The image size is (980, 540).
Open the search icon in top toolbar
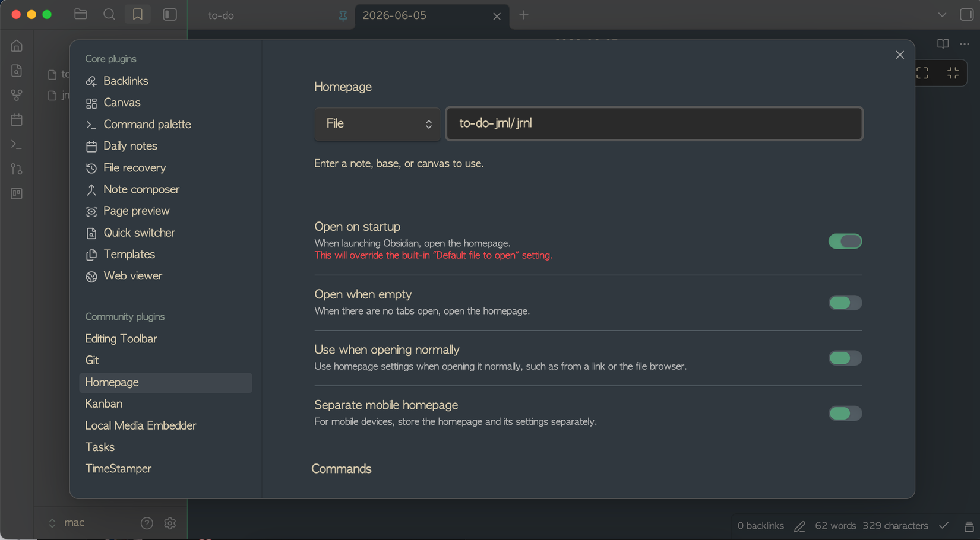109,15
